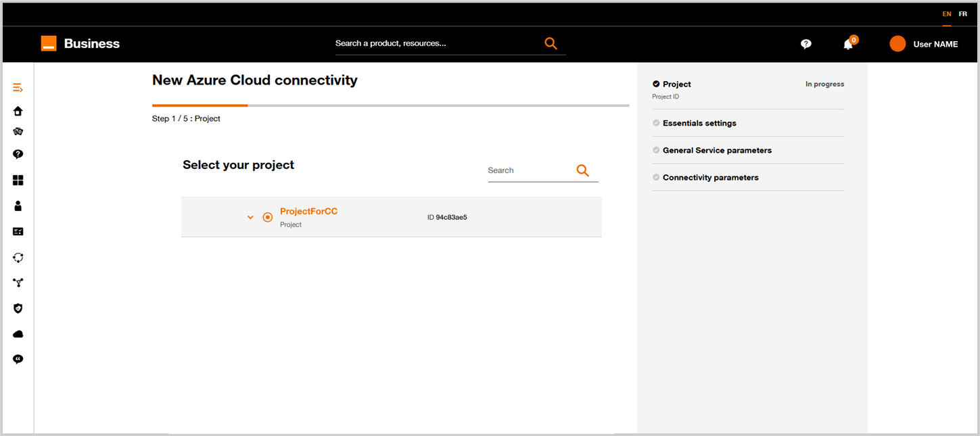This screenshot has height=436, width=980.
Task: Open the sidebar quote bubble icon
Action: [18, 359]
